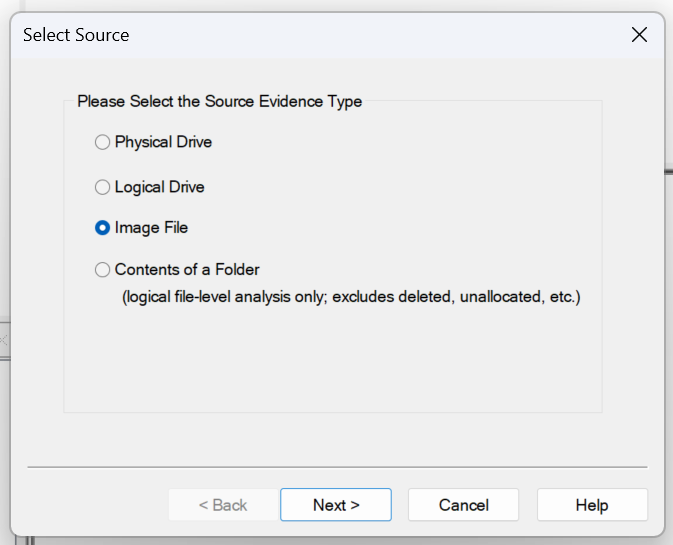Select the Image File radio button
Screen dimensions: 673x545
[x=102, y=228]
